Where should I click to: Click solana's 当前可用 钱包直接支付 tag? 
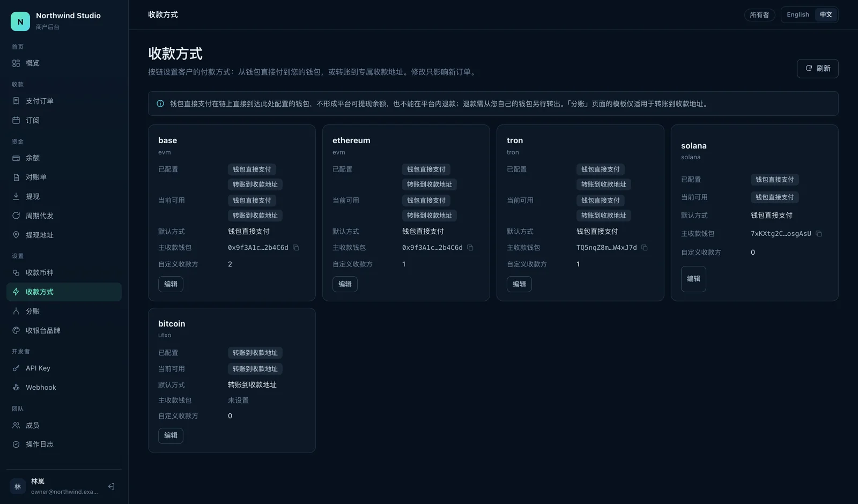(775, 197)
